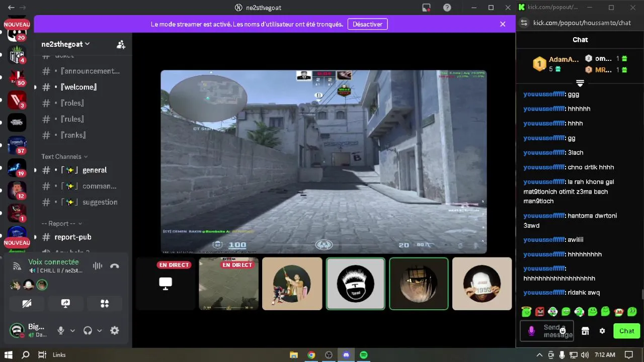View site information for kick.com
The height and width of the screenshot is (362, 644).
click(x=524, y=23)
